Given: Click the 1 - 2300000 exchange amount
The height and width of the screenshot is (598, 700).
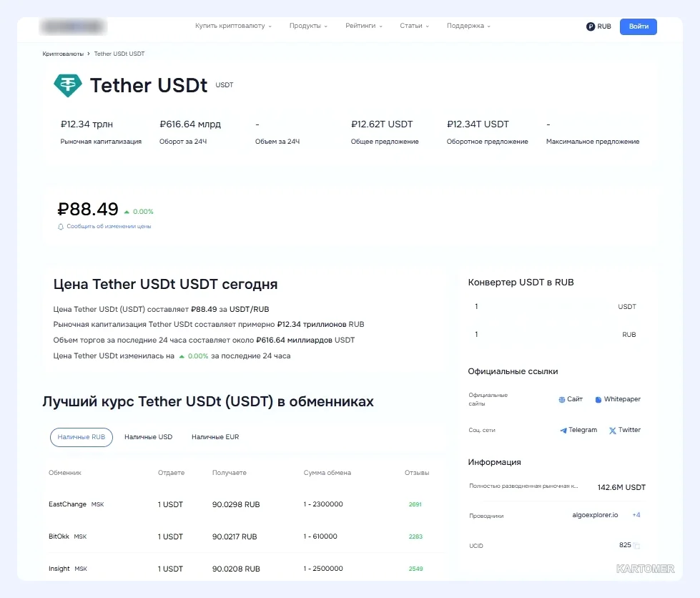Looking at the screenshot, I should (x=323, y=504).
